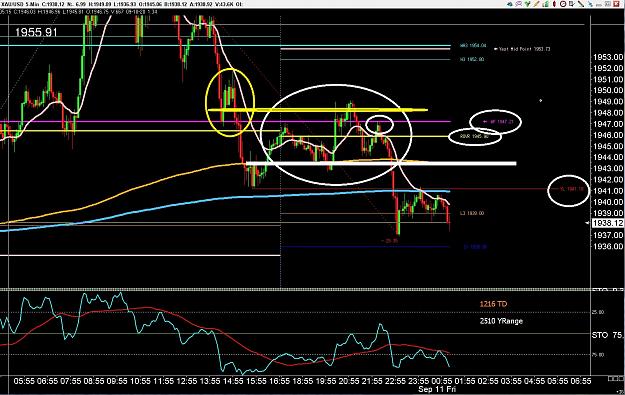625x395 pixels.
Task: Click the blue pushpin icon
Action: [x=590, y=4]
